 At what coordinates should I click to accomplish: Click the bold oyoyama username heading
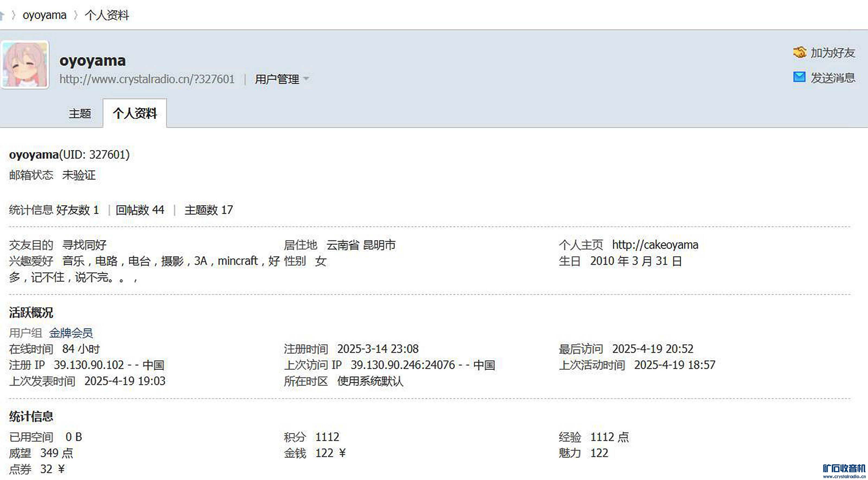click(92, 61)
